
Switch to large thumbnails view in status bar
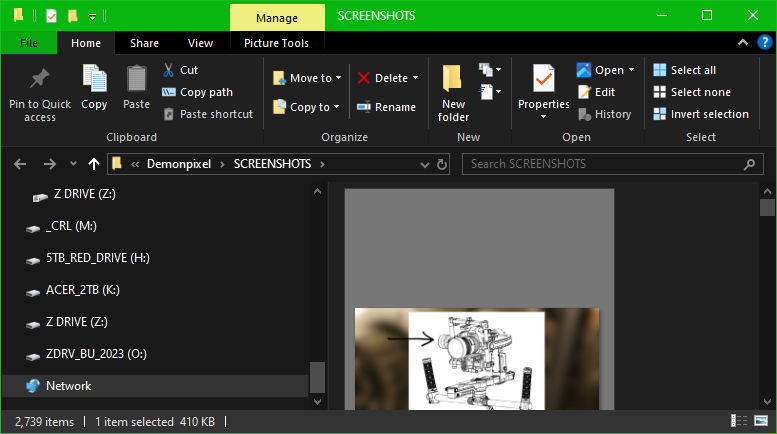pyautogui.click(x=759, y=422)
